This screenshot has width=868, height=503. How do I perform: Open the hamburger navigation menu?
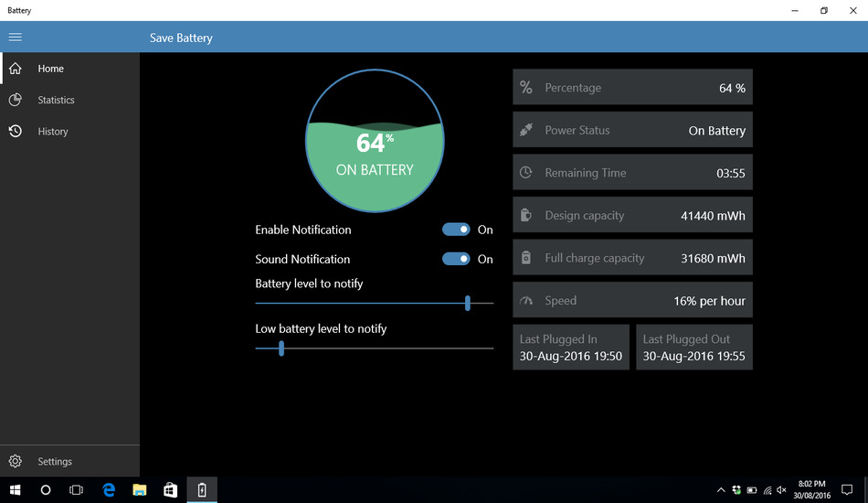coord(15,37)
